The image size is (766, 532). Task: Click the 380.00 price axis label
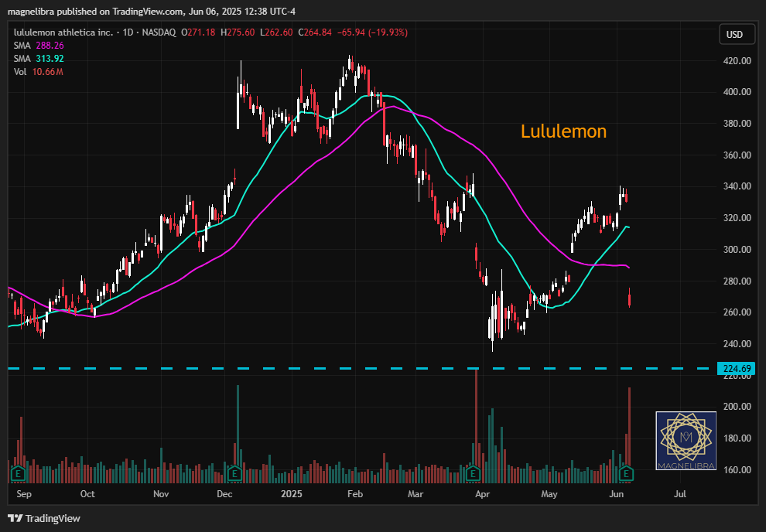(x=737, y=124)
